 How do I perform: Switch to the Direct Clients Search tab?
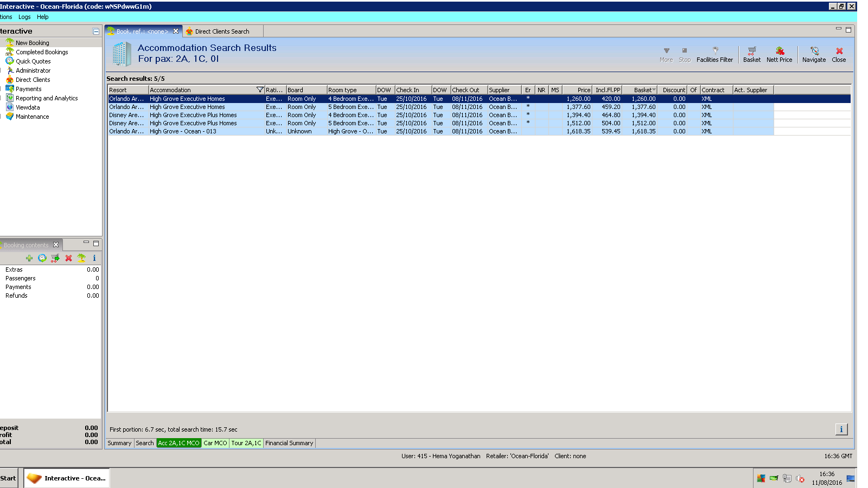point(222,31)
